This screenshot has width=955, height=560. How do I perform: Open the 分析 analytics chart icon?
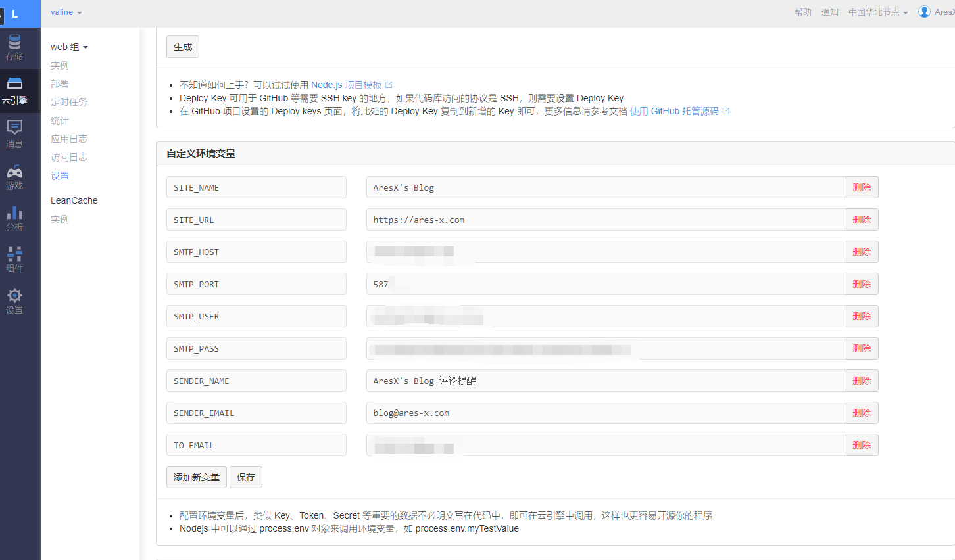[14, 213]
